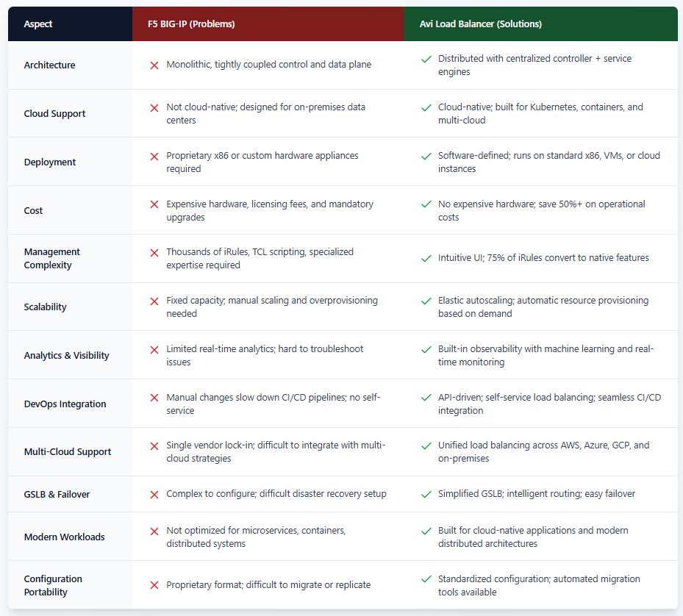Click the green checkmark in Architecture row
This screenshot has height=616, width=683.
[x=426, y=59]
